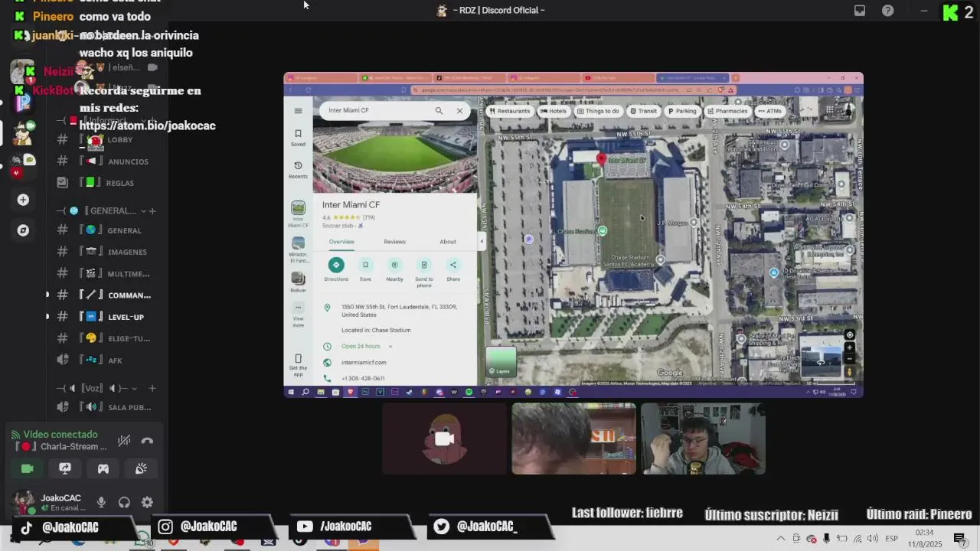This screenshot has width=980, height=551.
Task: Turn on camera in voice panel
Action: coord(28,468)
